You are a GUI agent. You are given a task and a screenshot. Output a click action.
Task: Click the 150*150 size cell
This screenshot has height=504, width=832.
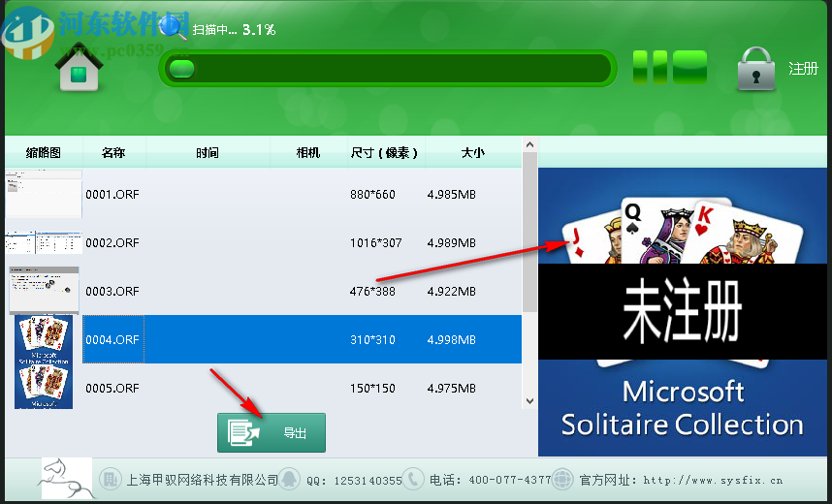tap(372, 388)
